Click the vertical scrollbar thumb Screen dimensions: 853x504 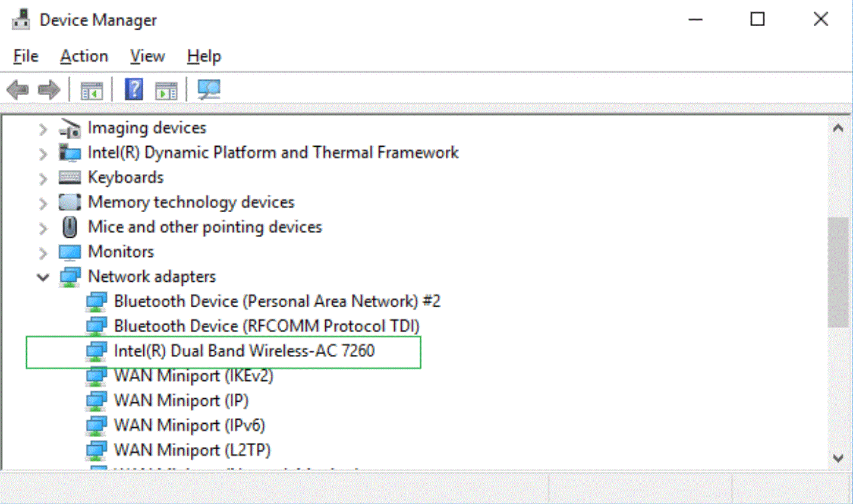[x=838, y=272]
